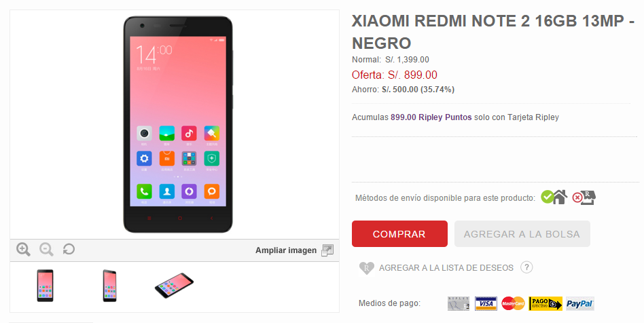Image resolution: width=644 pixels, height=323 pixels.
Task: Open the AGREGAR A LA LISTA DE DESEOS link
Action: click(x=446, y=268)
